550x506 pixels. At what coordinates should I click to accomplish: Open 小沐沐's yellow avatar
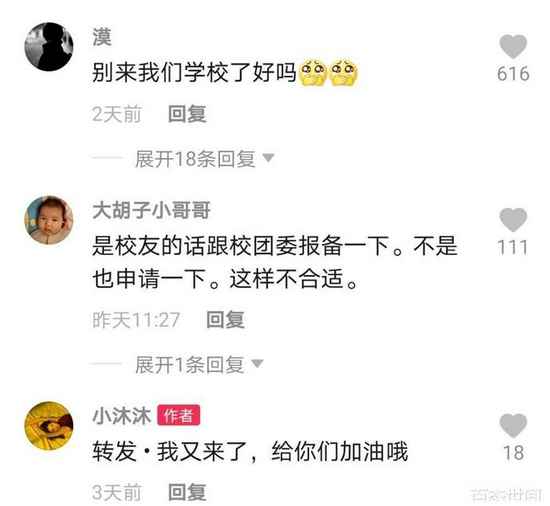coord(49,426)
